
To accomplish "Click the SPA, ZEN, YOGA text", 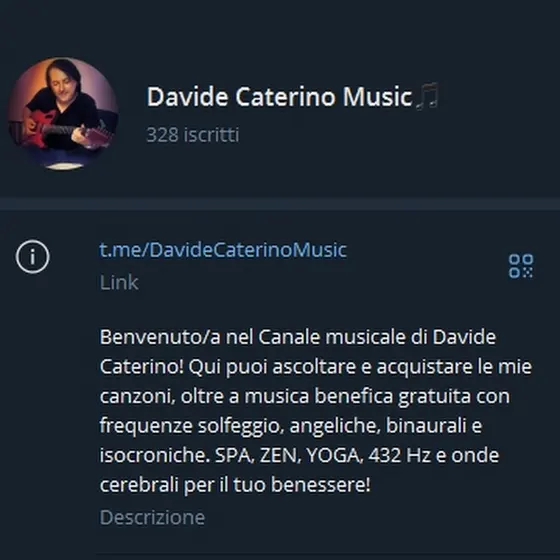I will point(289,455).
